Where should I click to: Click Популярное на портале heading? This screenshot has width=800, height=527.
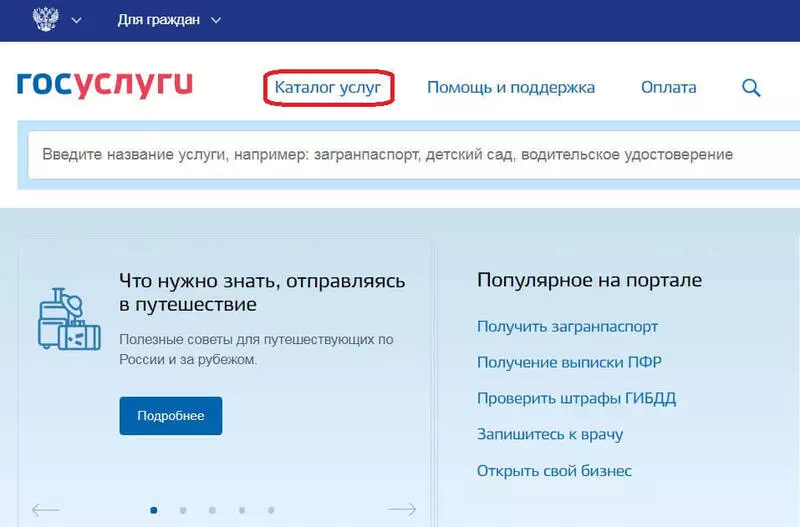tap(589, 280)
